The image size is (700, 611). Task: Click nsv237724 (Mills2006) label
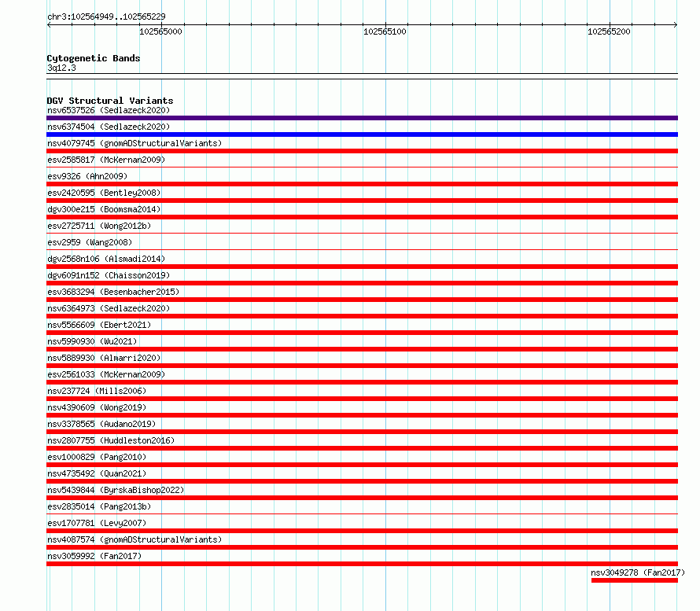tap(97, 391)
